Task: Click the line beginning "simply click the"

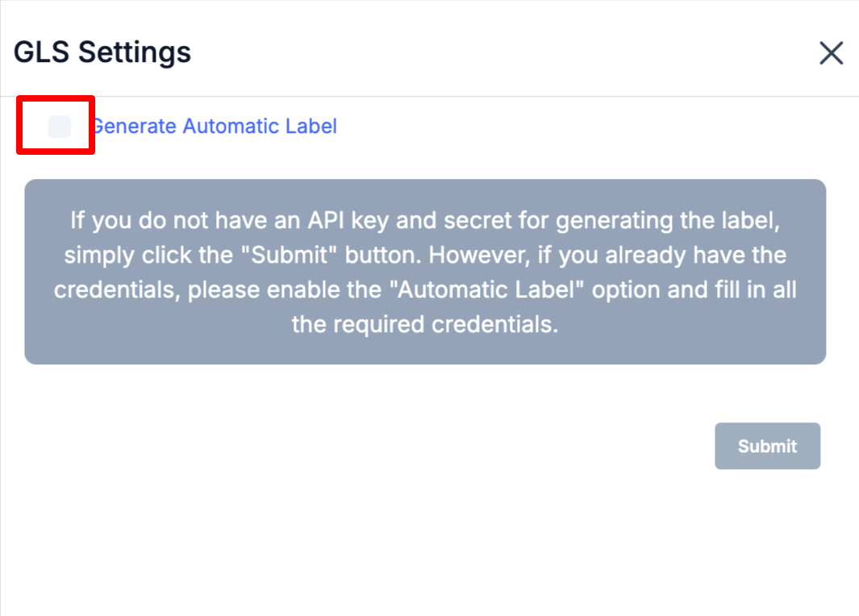Action: [425, 255]
